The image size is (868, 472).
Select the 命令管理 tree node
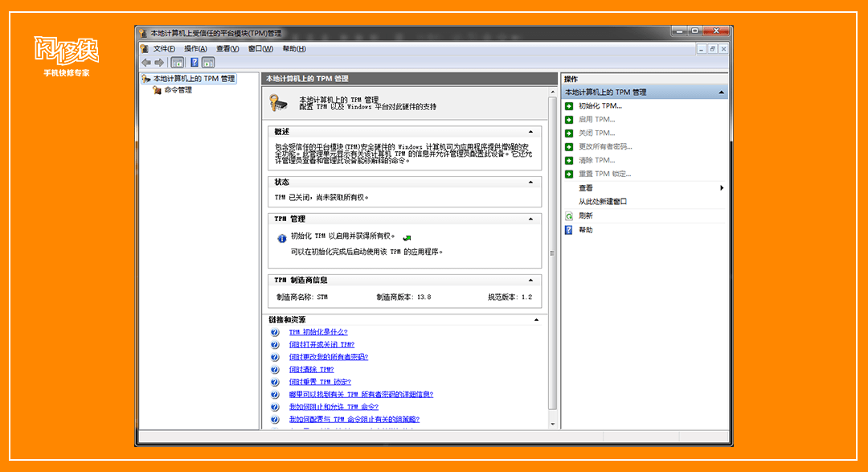(x=178, y=90)
